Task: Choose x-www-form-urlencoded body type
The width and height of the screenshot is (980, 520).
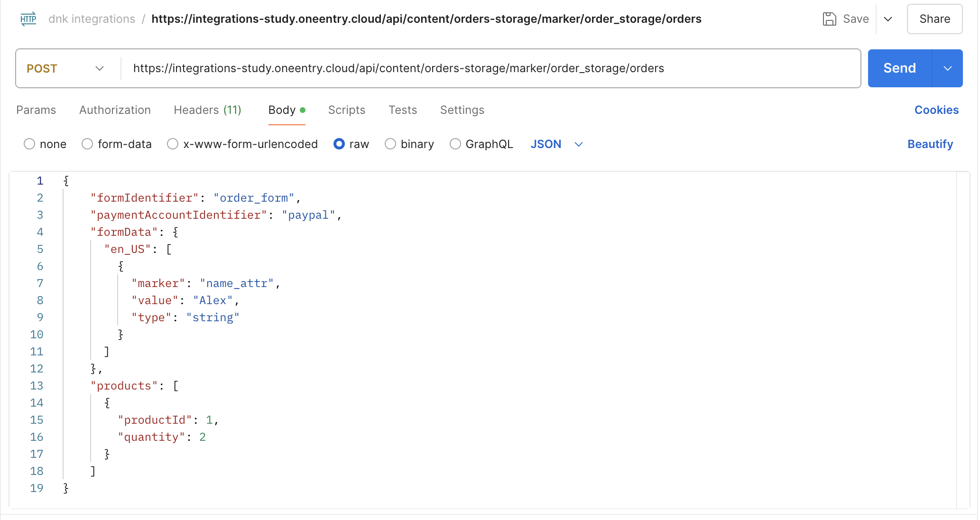Action: click(173, 144)
